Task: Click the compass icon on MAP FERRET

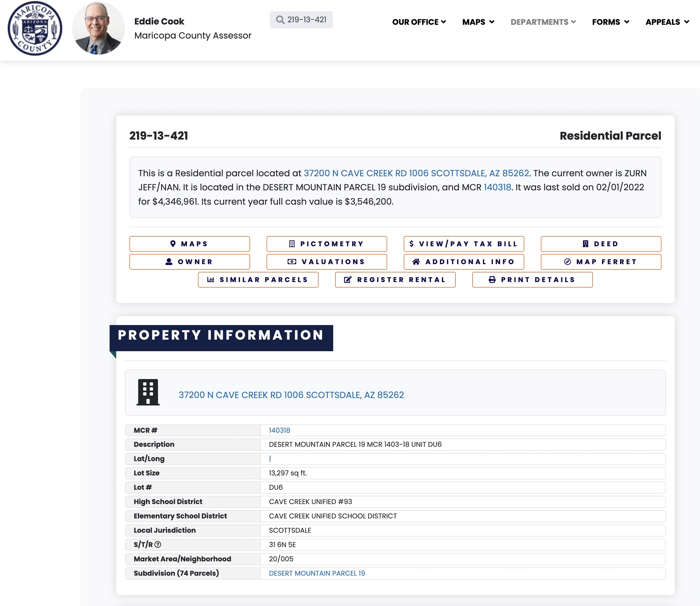Action: [568, 262]
